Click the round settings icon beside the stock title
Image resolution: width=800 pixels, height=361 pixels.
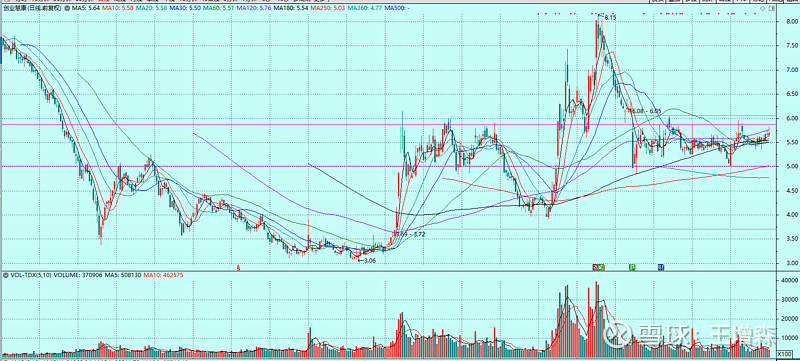pyautogui.click(x=67, y=8)
